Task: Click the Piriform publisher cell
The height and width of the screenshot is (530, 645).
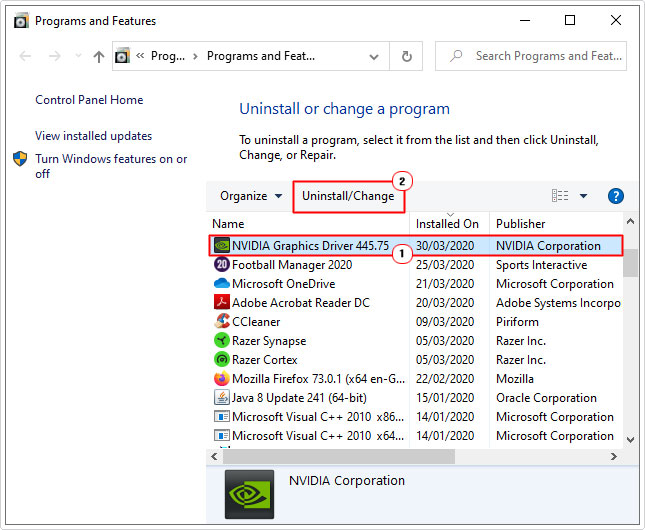Action: tap(517, 322)
